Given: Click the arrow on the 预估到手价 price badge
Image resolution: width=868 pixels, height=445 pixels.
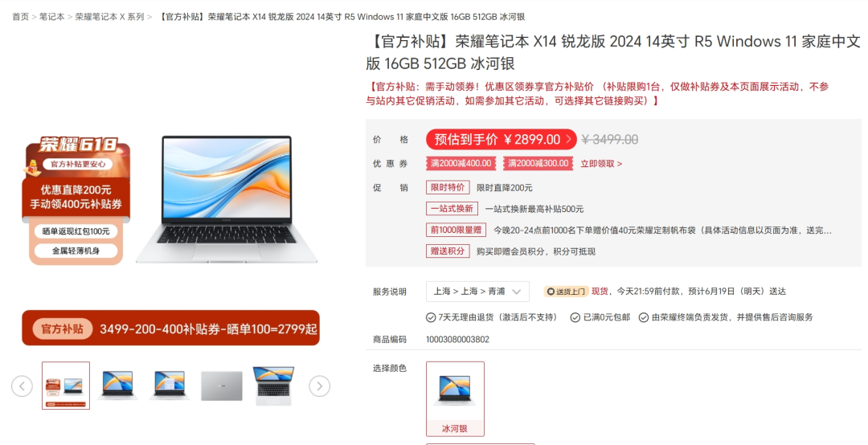Looking at the screenshot, I should tap(568, 140).
